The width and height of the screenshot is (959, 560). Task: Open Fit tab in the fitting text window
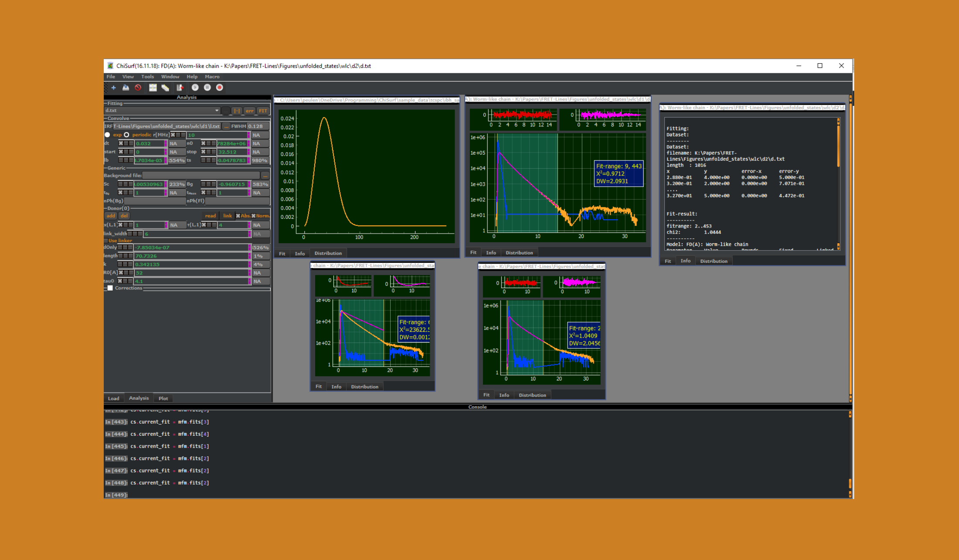coord(668,261)
